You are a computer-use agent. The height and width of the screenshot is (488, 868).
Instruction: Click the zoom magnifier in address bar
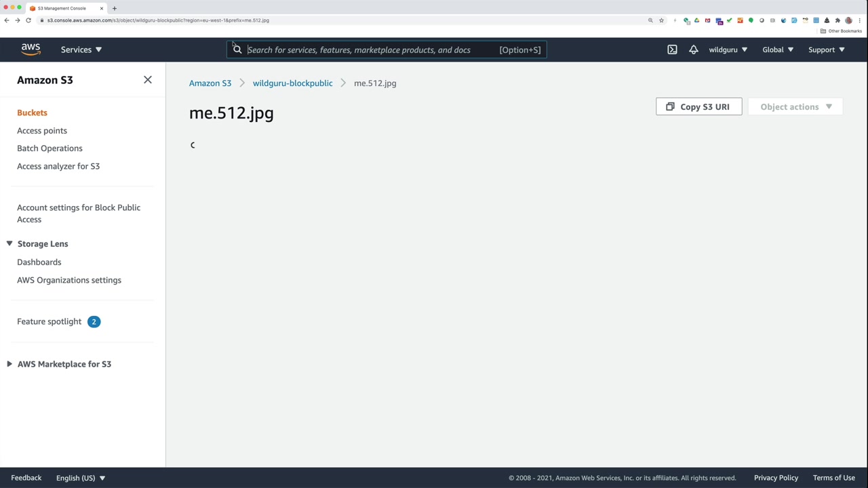(650, 20)
